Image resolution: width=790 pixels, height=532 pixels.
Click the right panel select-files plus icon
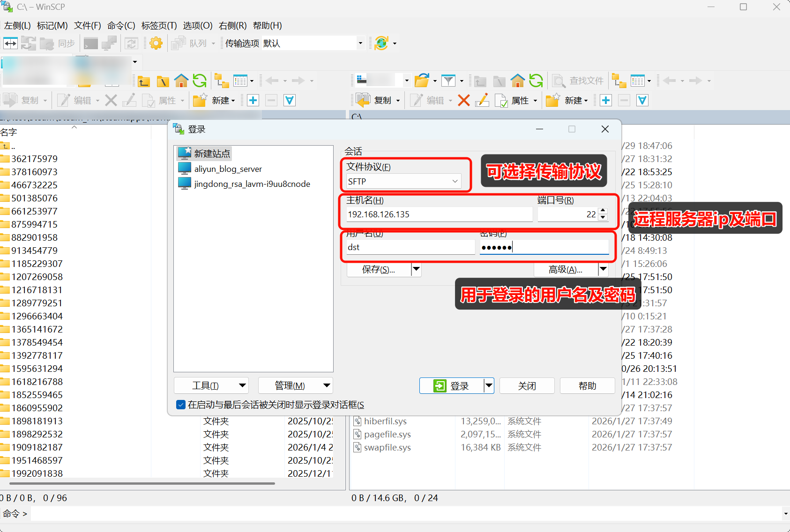(606, 100)
